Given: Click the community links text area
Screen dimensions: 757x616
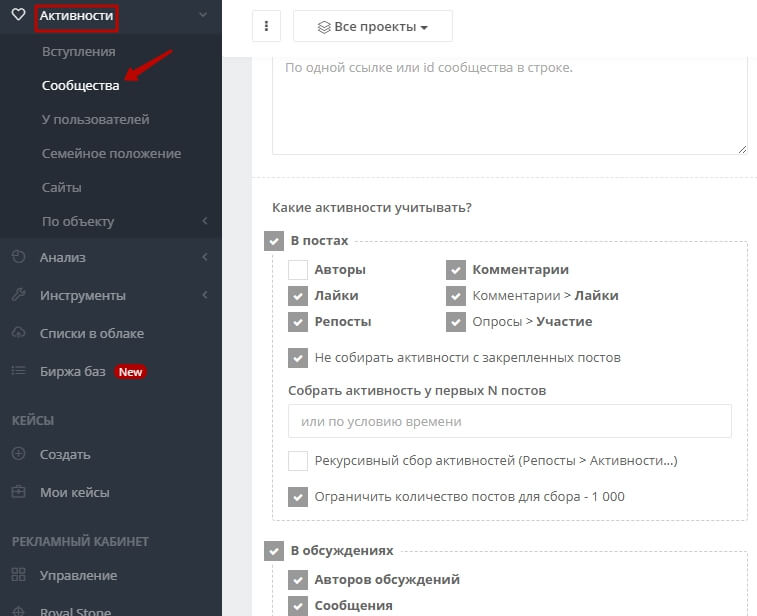Looking at the screenshot, I should [509, 105].
